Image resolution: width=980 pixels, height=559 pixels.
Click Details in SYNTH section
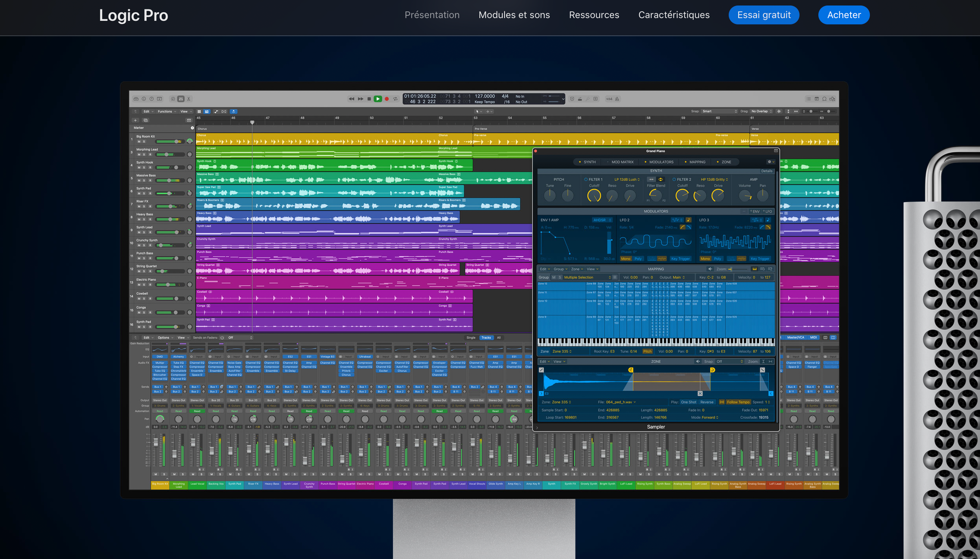click(766, 171)
